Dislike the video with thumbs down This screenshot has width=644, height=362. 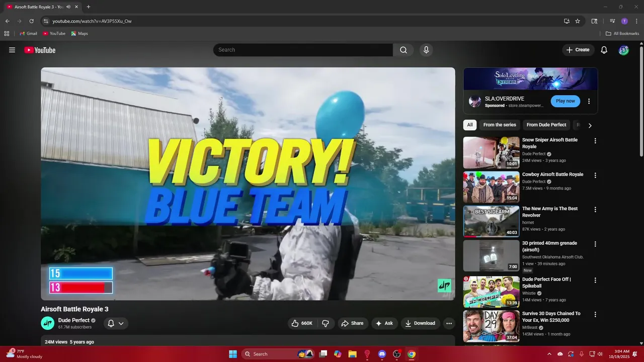(326, 323)
